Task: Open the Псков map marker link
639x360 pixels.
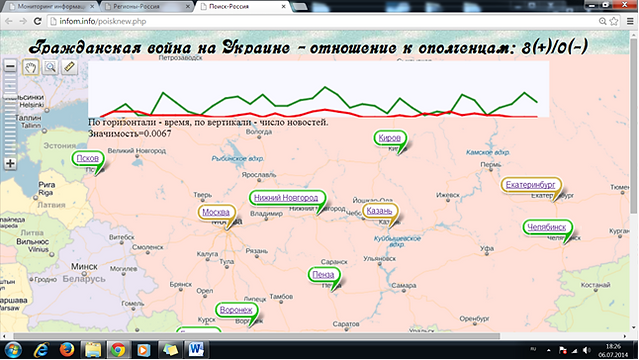Action: (x=88, y=158)
